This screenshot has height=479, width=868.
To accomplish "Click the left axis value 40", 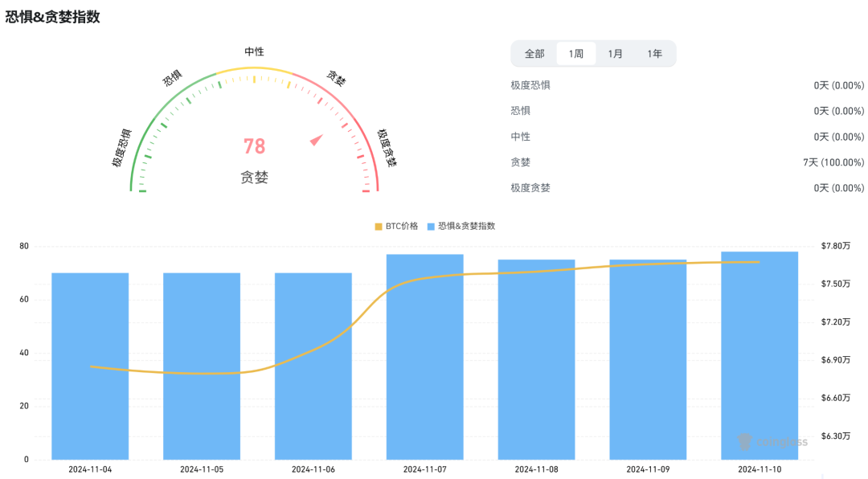I will coord(24,353).
